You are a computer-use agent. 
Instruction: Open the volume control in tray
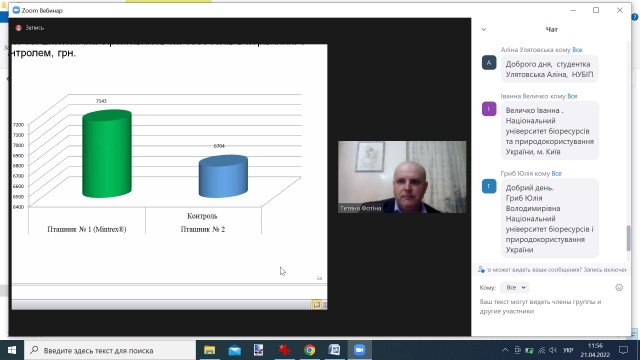point(553,350)
